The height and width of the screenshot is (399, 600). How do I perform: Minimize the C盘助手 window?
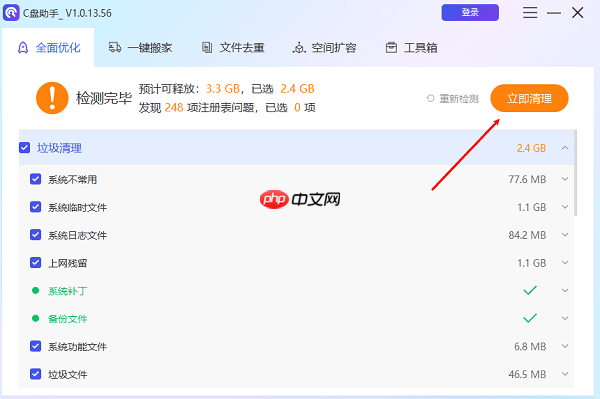coord(554,13)
